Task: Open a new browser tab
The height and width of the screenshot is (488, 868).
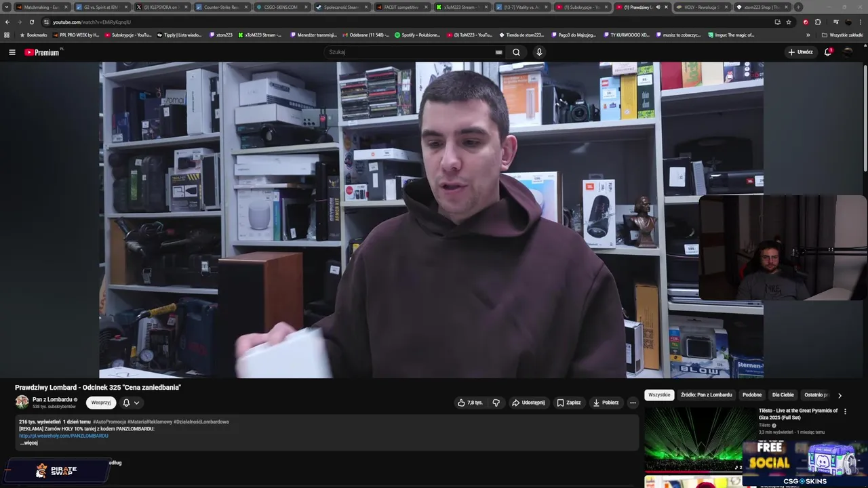Action: (x=798, y=7)
